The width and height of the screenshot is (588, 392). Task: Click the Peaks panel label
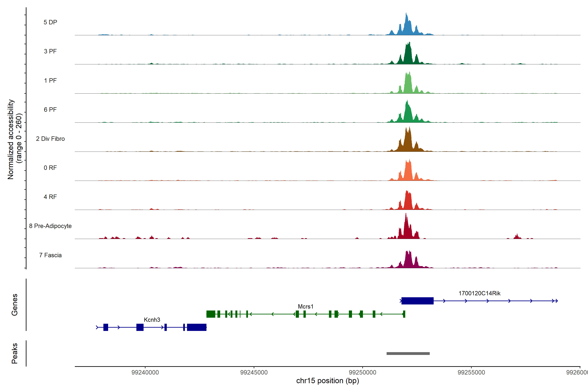15,353
